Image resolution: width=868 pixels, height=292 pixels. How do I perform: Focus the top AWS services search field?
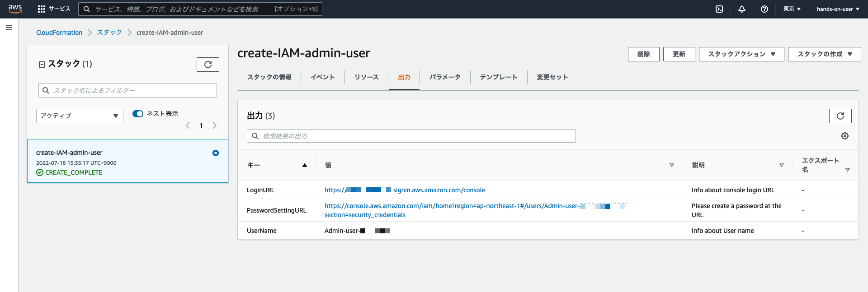[x=200, y=9]
